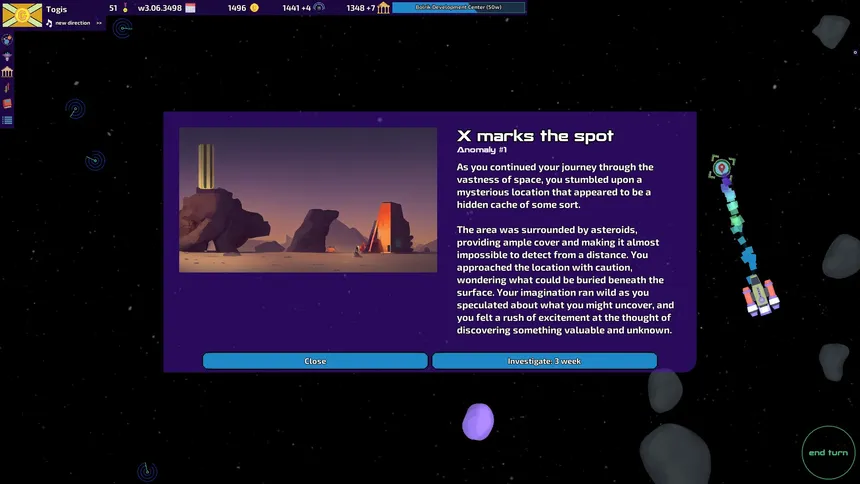Click the 'X marks the spot' title
The height and width of the screenshot is (484, 860).
pyautogui.click(x=535, y=136)
